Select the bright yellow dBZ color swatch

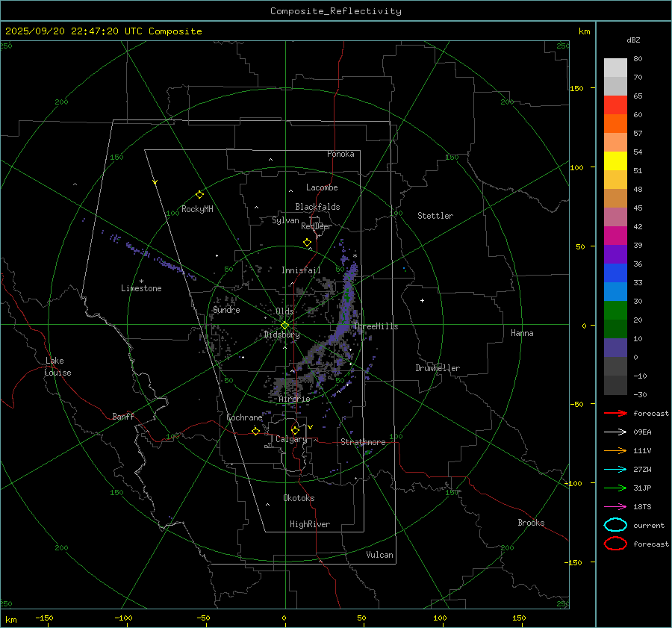[615, 161]
